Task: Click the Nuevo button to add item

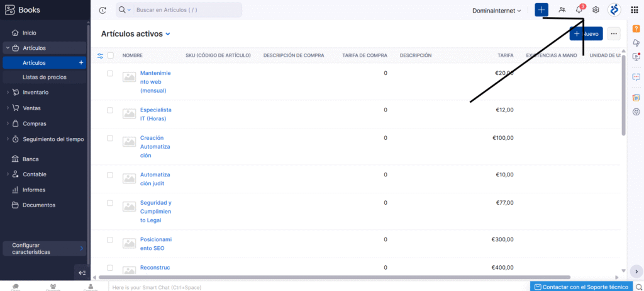Action: tap(586, 34)
